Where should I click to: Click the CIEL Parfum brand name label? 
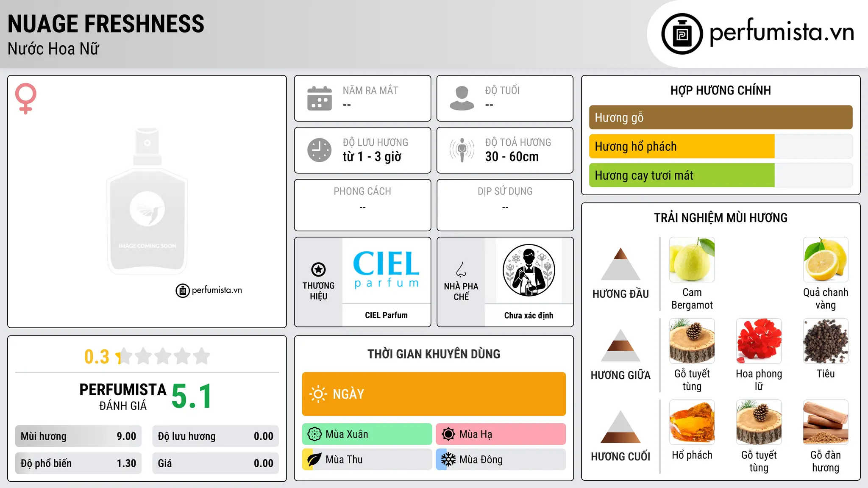pyautogui.click(x=386, y=315)
